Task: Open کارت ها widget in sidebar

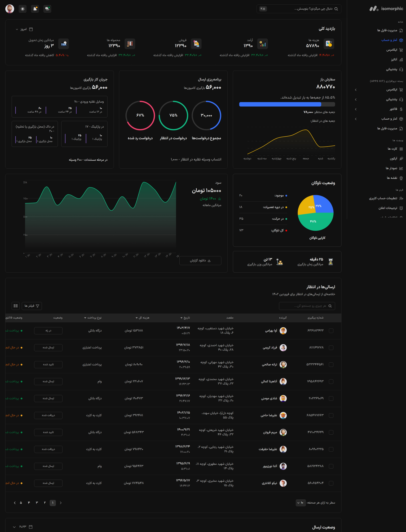Action: pos(395,149)
